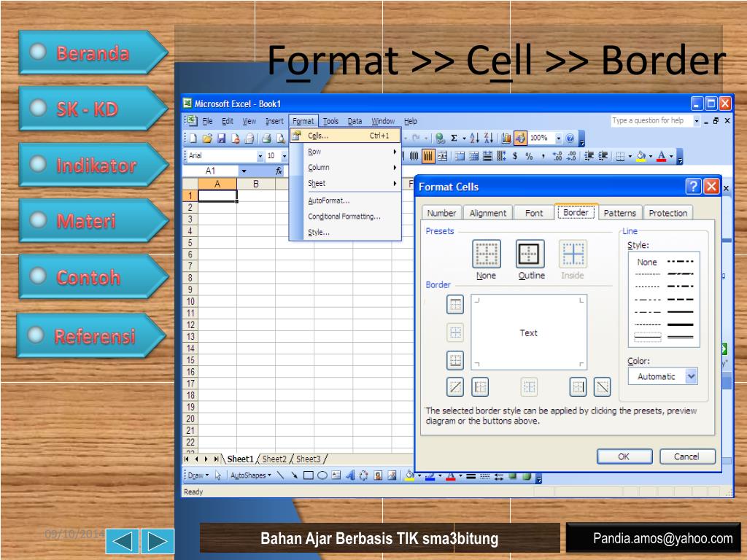This screenshot has height=560, width=747.
Task: Apply the Outline border preset
Action: tap(530, 254)
